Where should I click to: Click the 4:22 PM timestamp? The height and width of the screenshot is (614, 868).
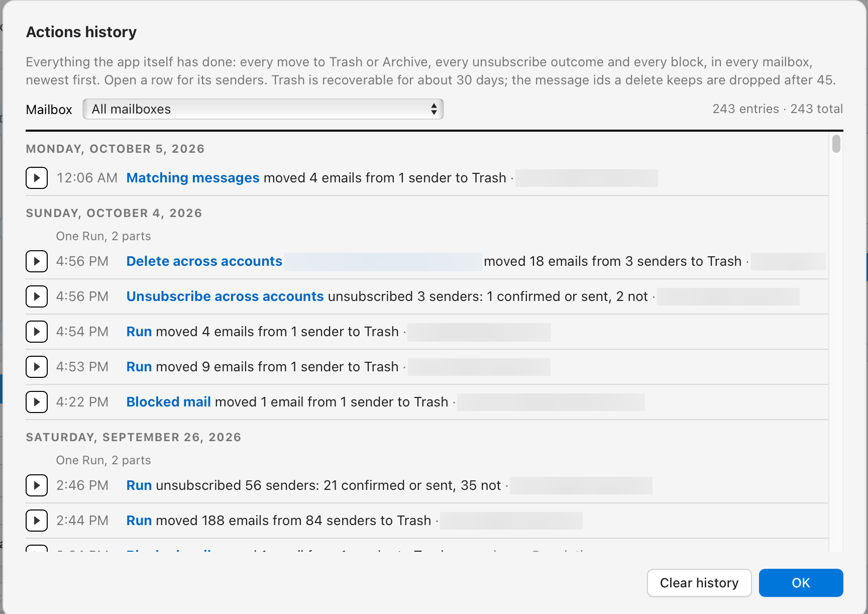(x=82, y=402)
